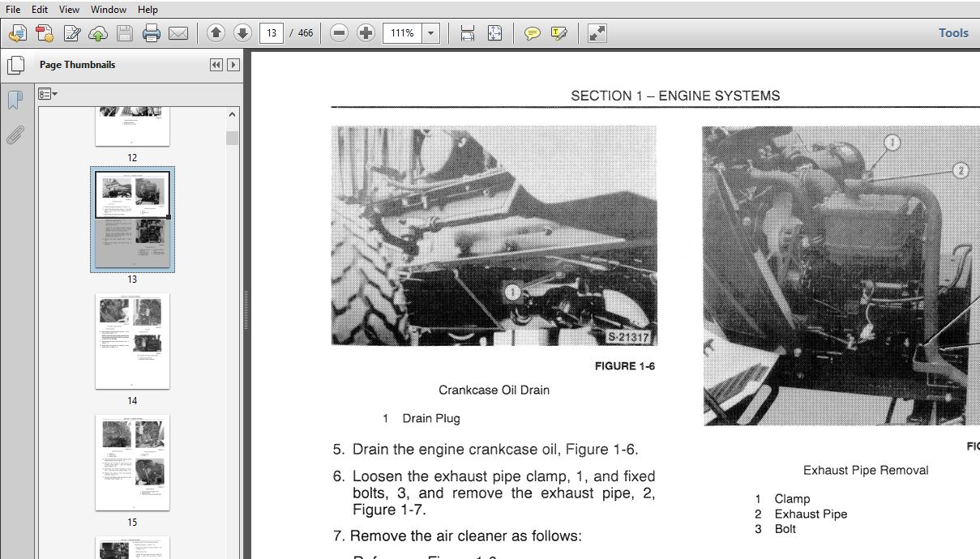
Task: Click the "Page Thumbnails" panel title
Action: pyautogui.click(x=78, y=65)
